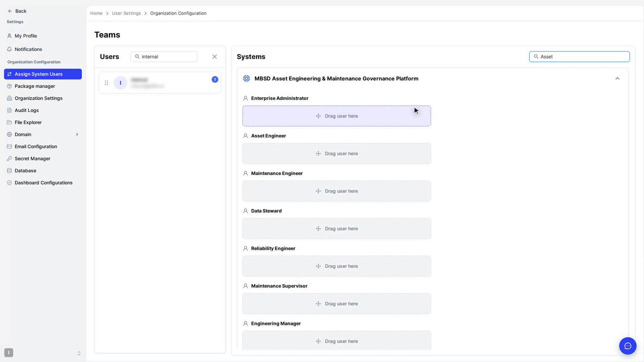Open the account switcher chevrons at sidebar bottom

coord(79,353)
